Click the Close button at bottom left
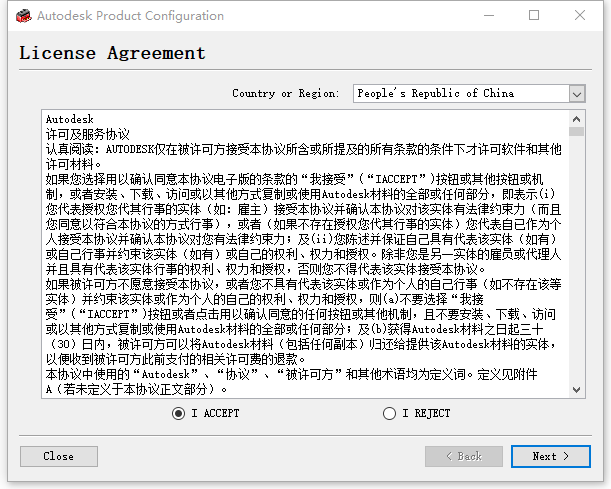The image size is (611, 489). point(59,456)
